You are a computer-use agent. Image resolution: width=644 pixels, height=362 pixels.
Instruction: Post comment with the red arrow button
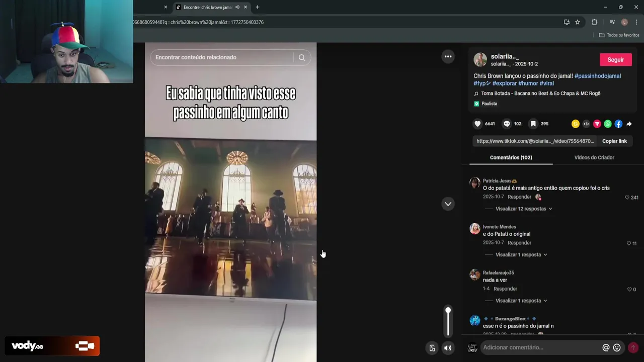tap(633, 347)
